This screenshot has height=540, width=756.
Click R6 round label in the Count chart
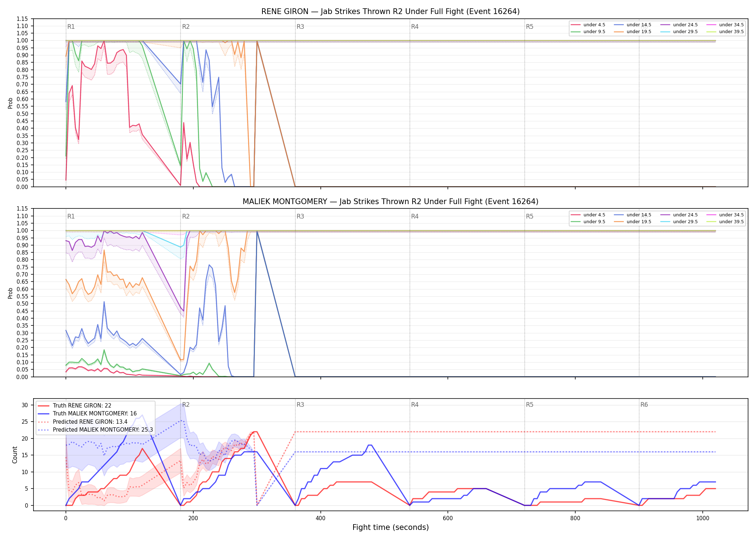coord(644,405)
